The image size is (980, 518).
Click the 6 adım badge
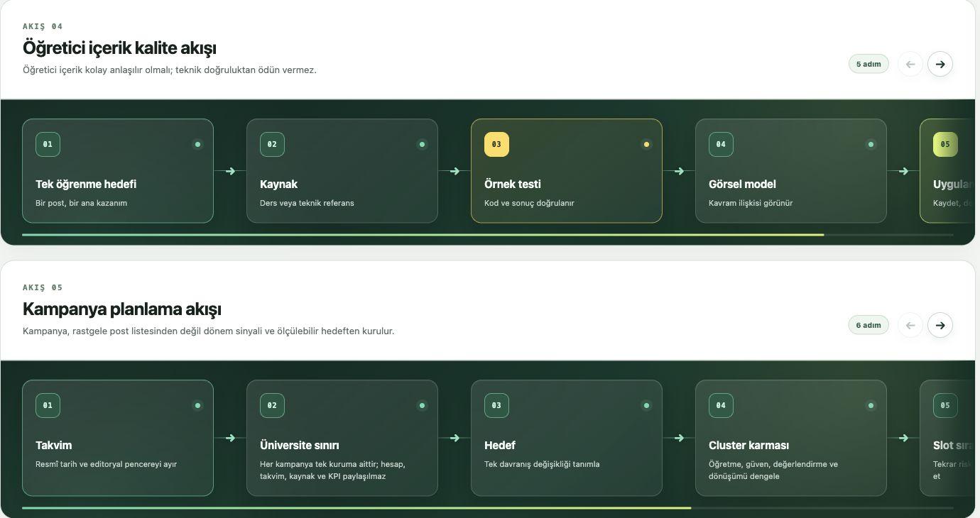869,325
